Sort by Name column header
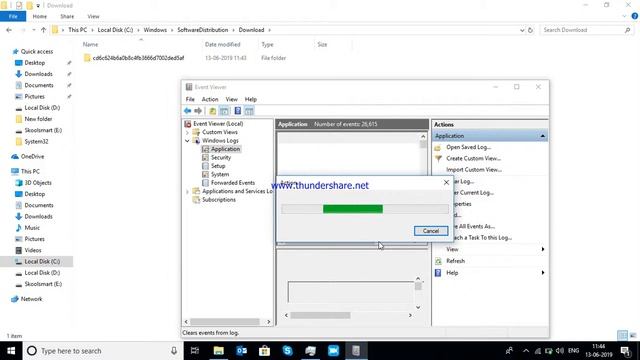 [x=90, y=44]
